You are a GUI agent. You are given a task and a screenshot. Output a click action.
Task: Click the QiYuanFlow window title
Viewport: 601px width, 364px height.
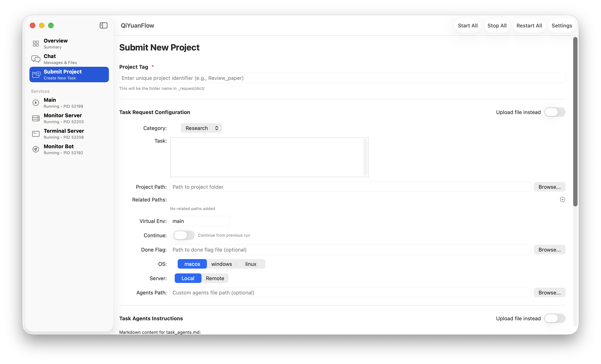[x=137, y=26]
